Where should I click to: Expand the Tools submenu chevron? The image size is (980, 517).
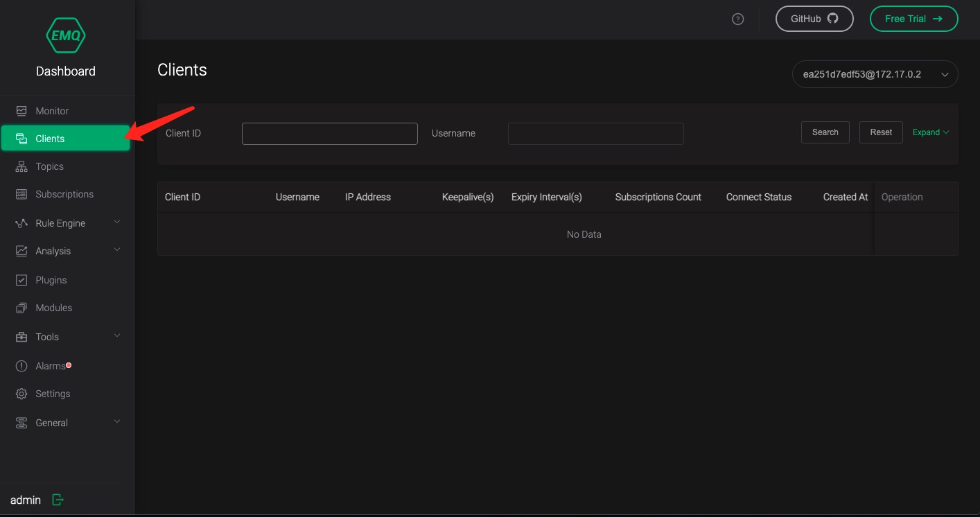click(x=117, y=336)
